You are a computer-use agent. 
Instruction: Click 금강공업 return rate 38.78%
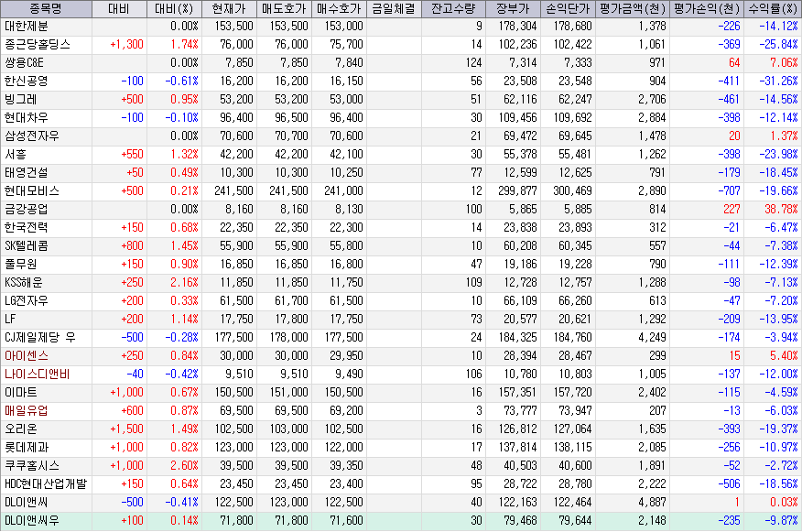[x=781, y=209]
